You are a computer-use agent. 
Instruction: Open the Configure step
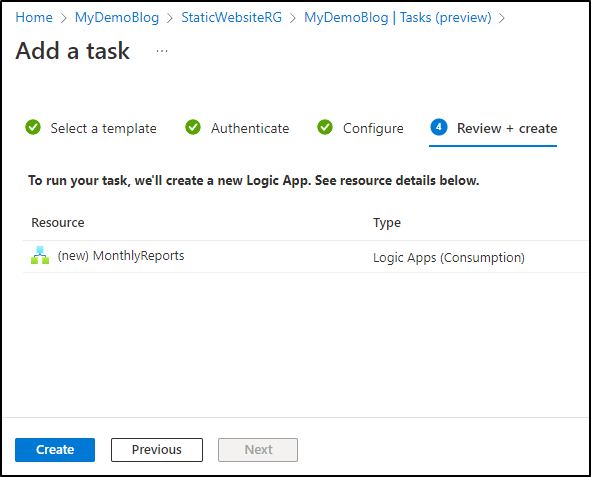373,128
